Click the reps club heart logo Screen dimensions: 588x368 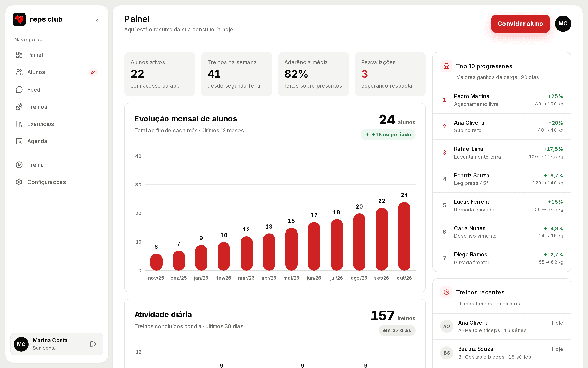point(19,19)
